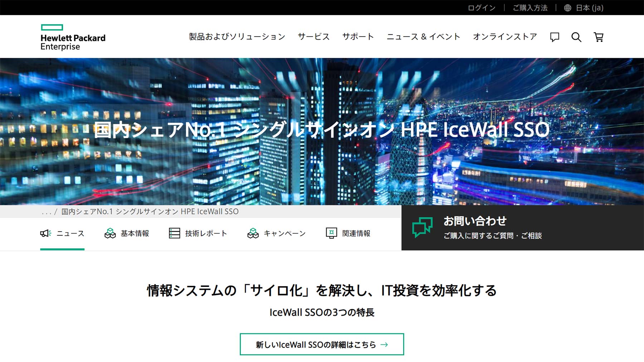Click the globe language icon
Viewport: 644px width, 362px height.
point(567,8)
